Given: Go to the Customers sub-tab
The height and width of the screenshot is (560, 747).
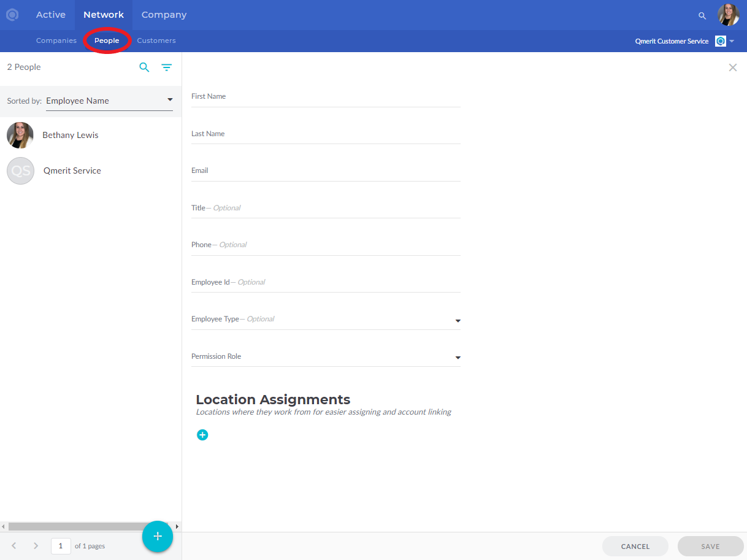Looking at the screenshot, I should pyautogui.click(x=156, y=40).
